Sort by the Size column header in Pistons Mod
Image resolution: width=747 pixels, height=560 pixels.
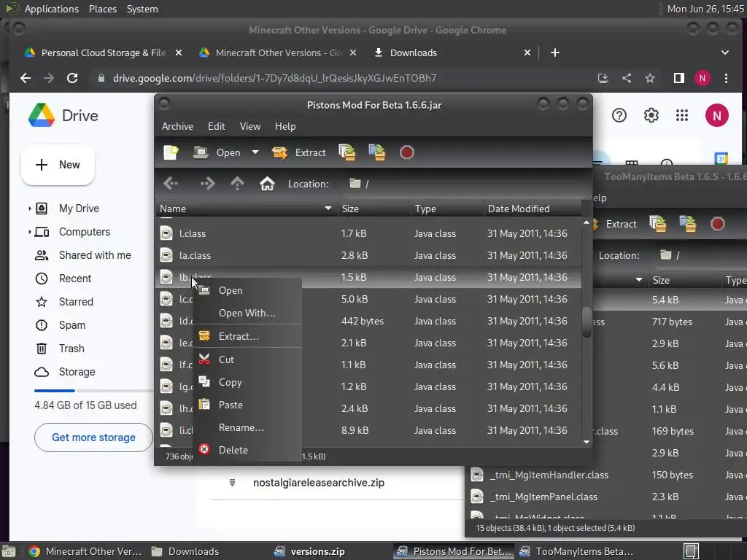point(374,209)
